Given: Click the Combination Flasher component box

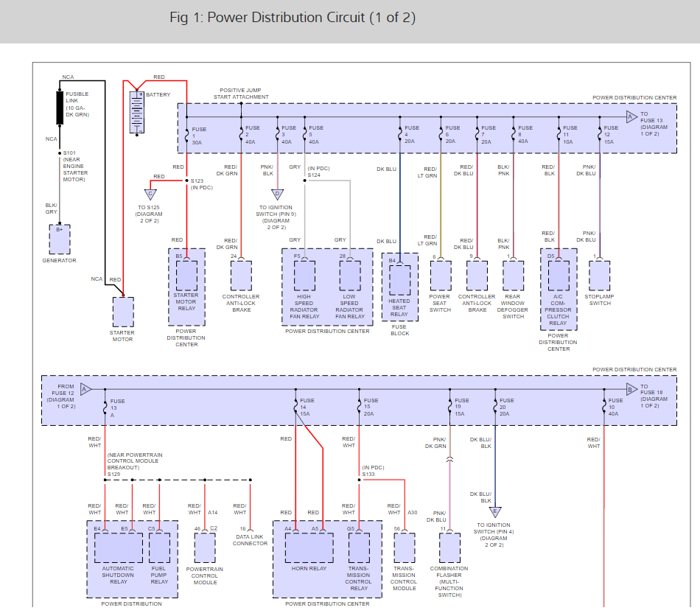Looking at the screenshot, I should tap(449, 547).
